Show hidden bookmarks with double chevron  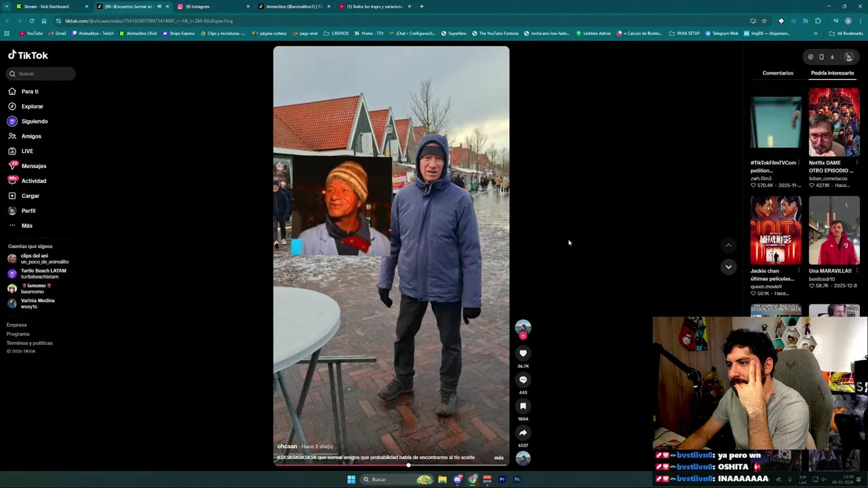click(816, 33)
